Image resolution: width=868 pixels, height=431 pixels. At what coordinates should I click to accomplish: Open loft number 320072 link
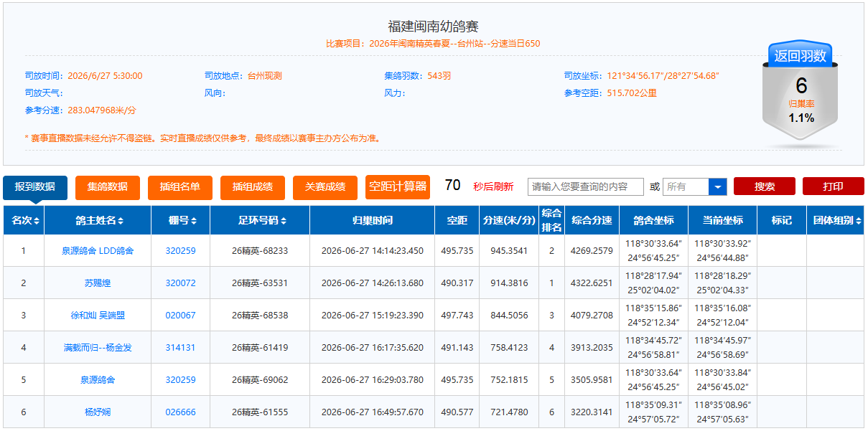[x=181, y=283]
